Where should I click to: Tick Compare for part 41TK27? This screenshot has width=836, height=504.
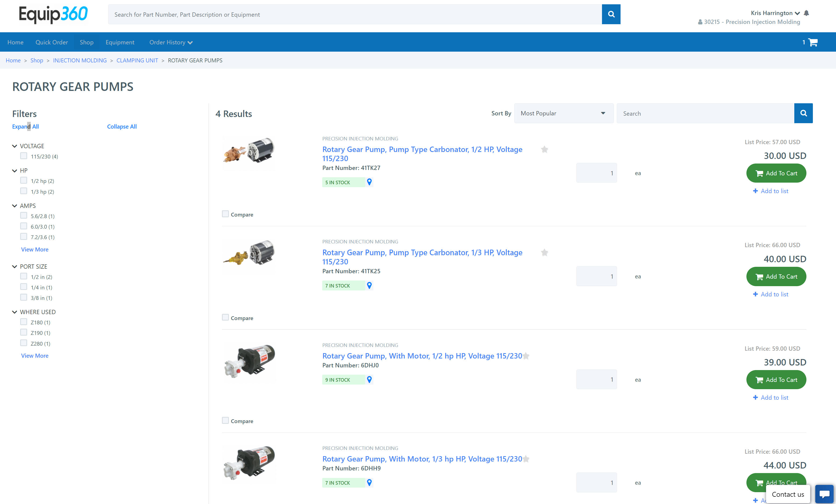[x=225, y=214]
